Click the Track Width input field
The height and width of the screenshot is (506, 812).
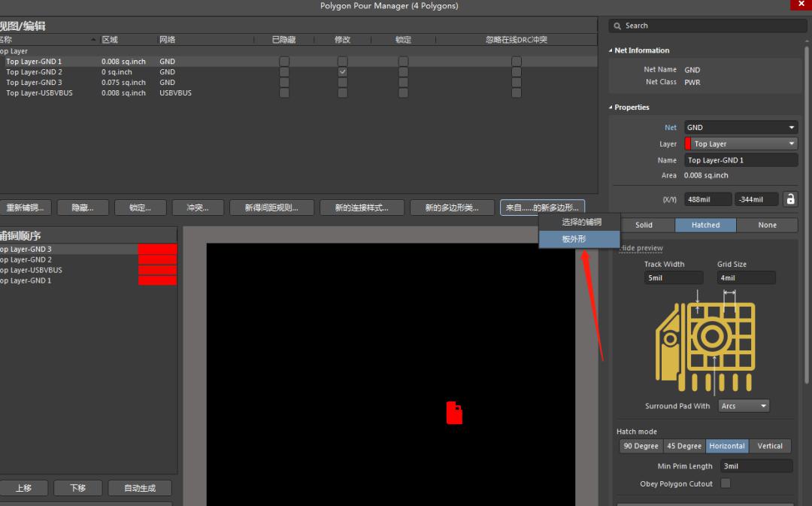click(673, 278)
